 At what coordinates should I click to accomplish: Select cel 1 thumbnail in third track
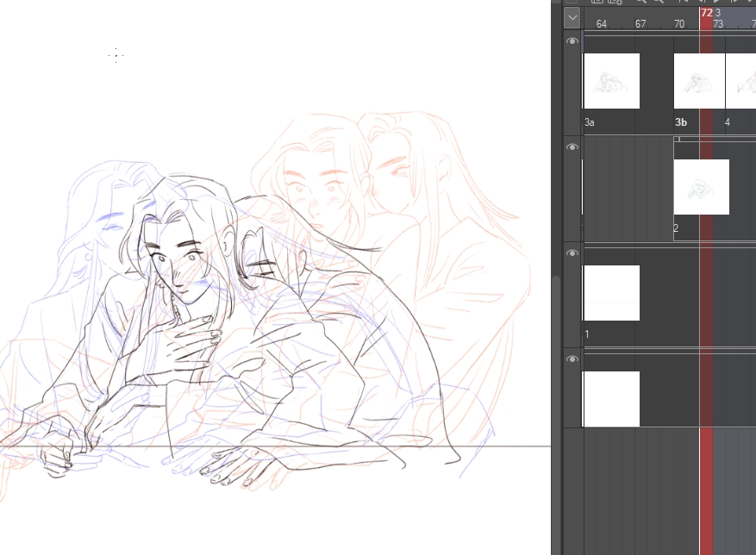611,293
